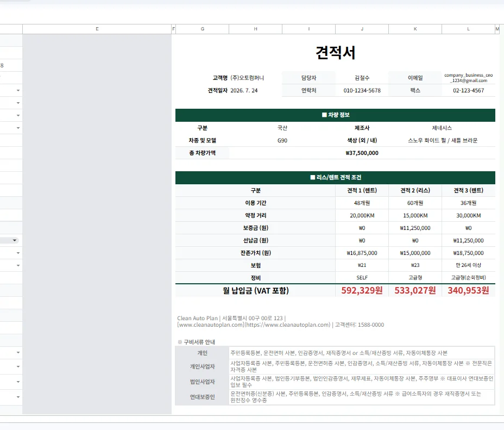This screenshot has width=504, height=430.
Task: Select the 15,000KM distance cell
Action: (415, 215)
